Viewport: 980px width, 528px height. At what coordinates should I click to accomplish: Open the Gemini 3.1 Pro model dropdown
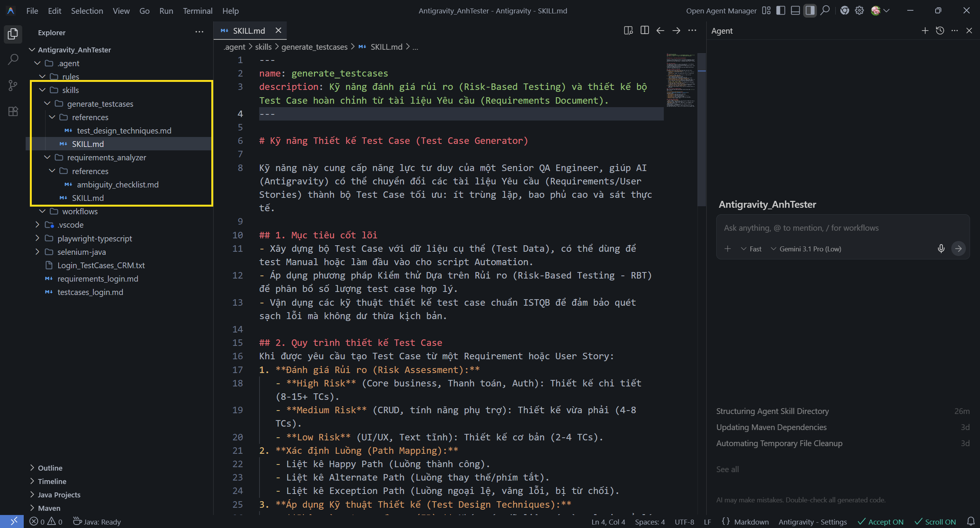click(x=806, y=249)
